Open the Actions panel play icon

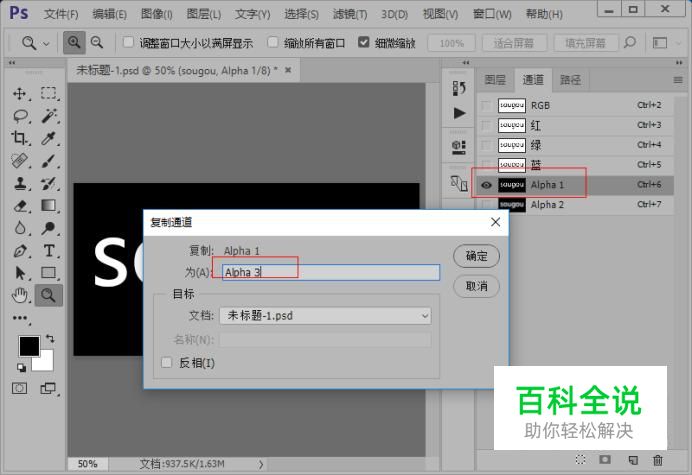459,113
